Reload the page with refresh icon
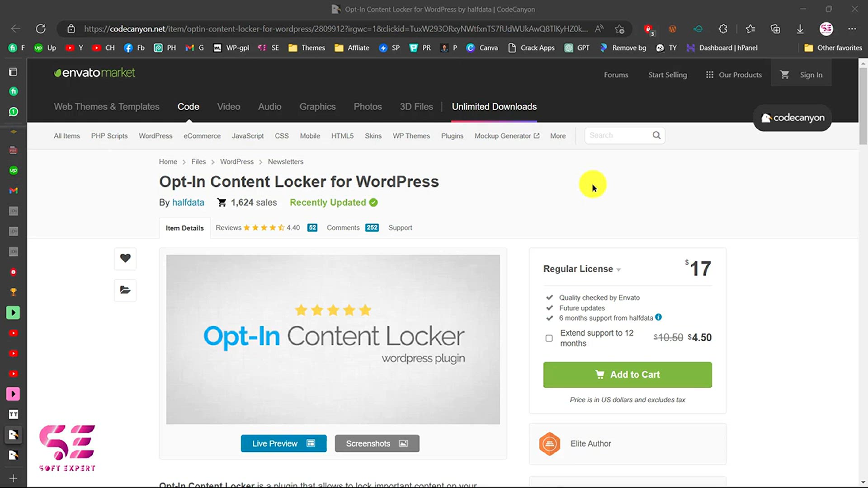This screenshot has width=868, height=488. [x=41, y=29]
